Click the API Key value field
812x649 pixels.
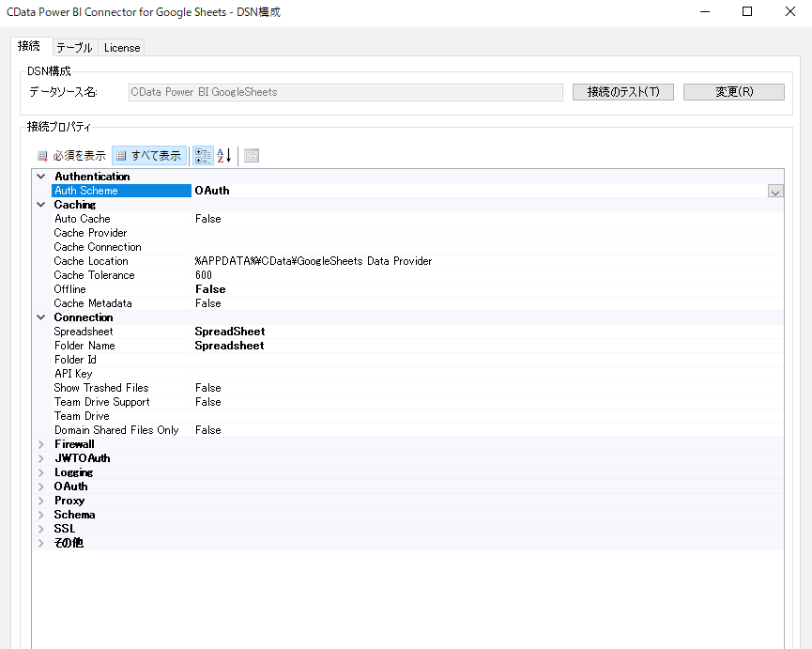487,374
